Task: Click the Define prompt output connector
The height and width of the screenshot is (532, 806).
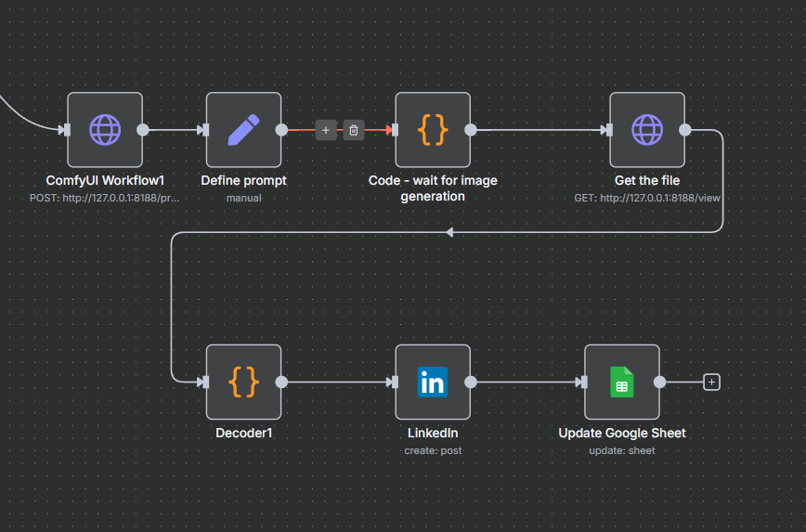Action: point(281,130)
